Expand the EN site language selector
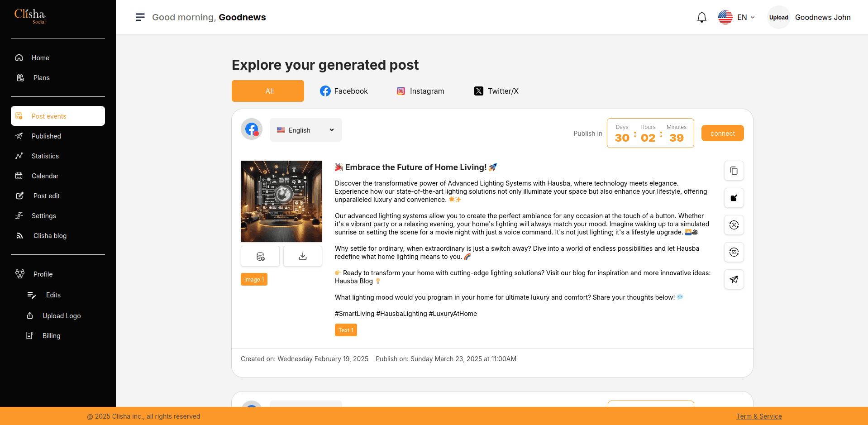This screenshot has height=425, width=868. pyautogui.click(x=737, y=17)
